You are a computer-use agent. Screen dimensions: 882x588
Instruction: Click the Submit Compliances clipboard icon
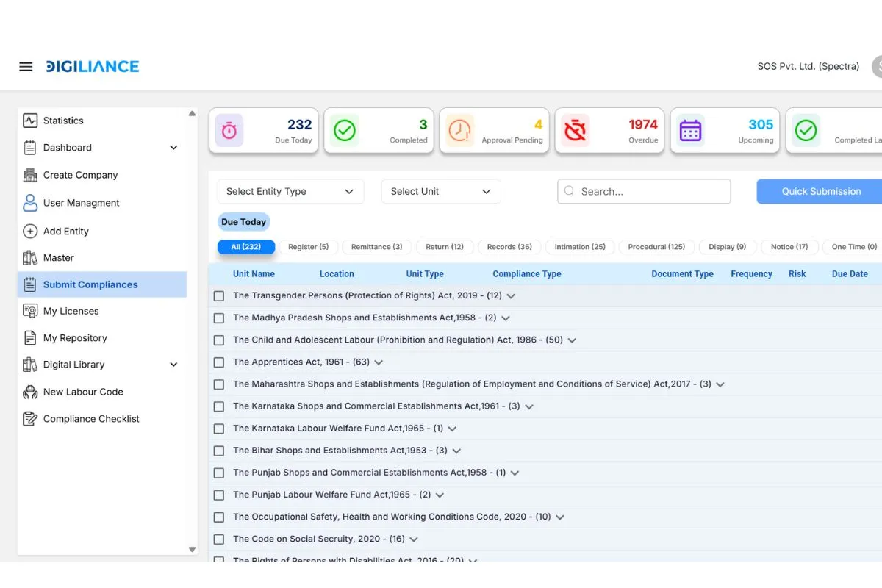point(30,284)
